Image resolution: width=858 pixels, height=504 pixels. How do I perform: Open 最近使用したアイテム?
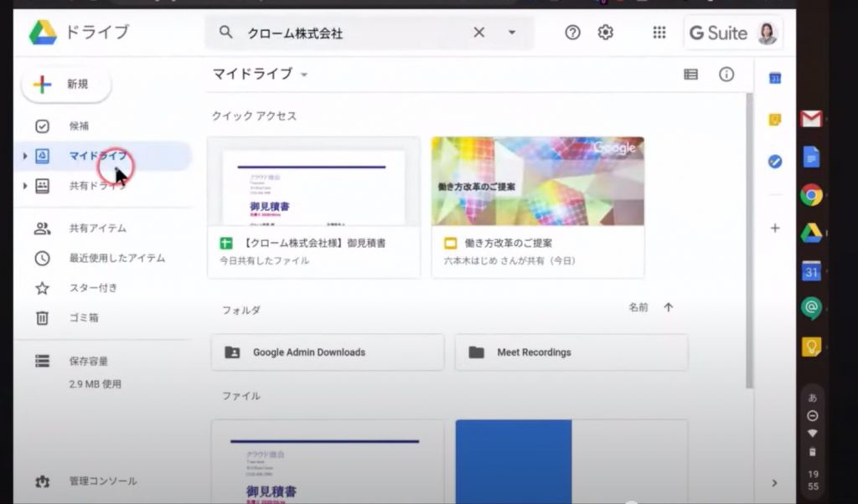coord(116,258)
